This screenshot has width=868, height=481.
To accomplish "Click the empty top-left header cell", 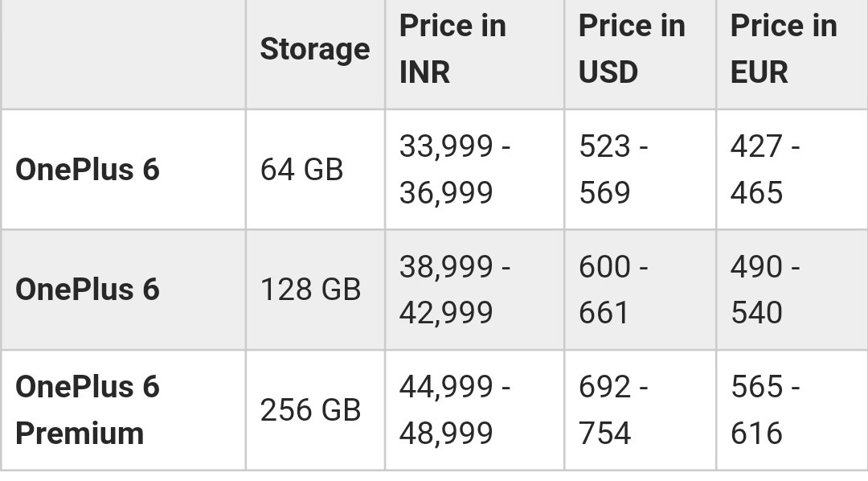I will pos(124,55).
